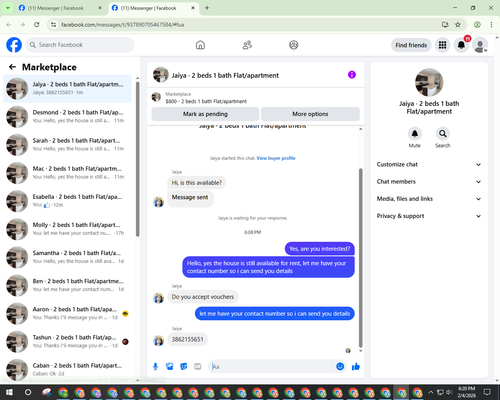
Task: Open the Facebook logo home link
Action: coord(14,45)
